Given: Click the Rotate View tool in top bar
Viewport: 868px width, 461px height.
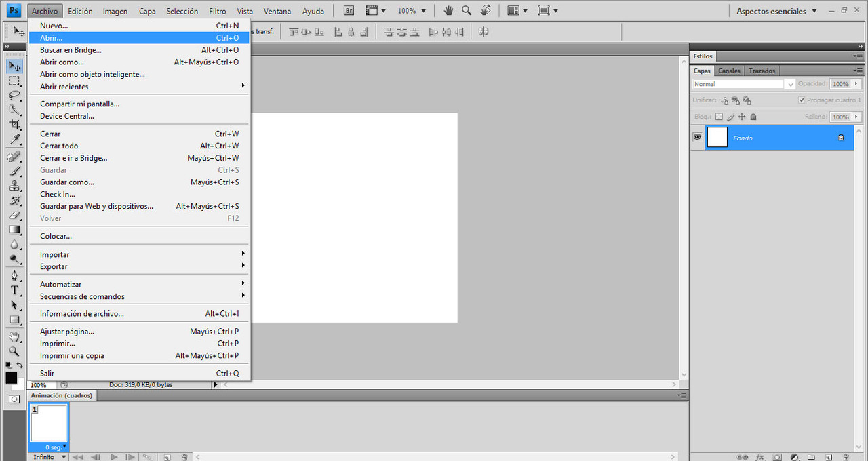Looking at the screenshot, I should [486, 11].
